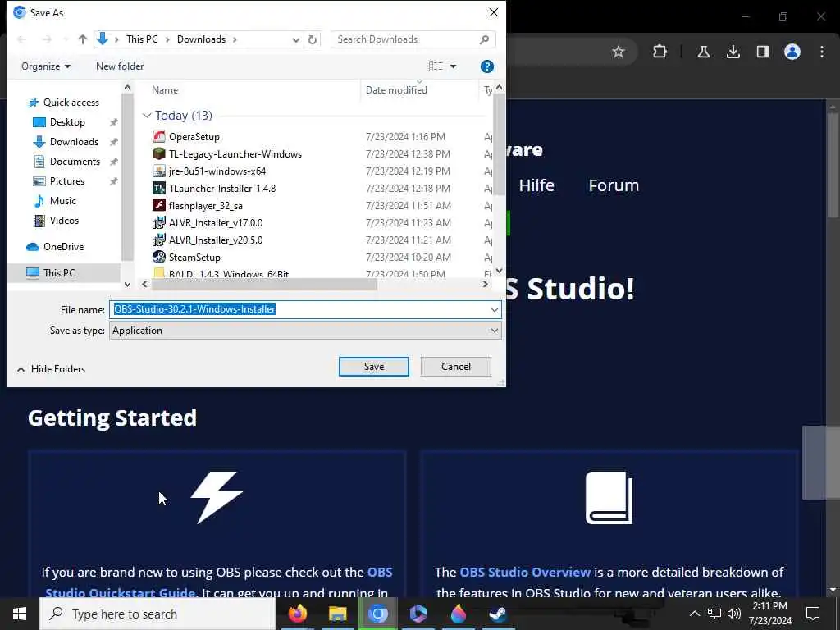Select Videos in the navigation pane

64,221
